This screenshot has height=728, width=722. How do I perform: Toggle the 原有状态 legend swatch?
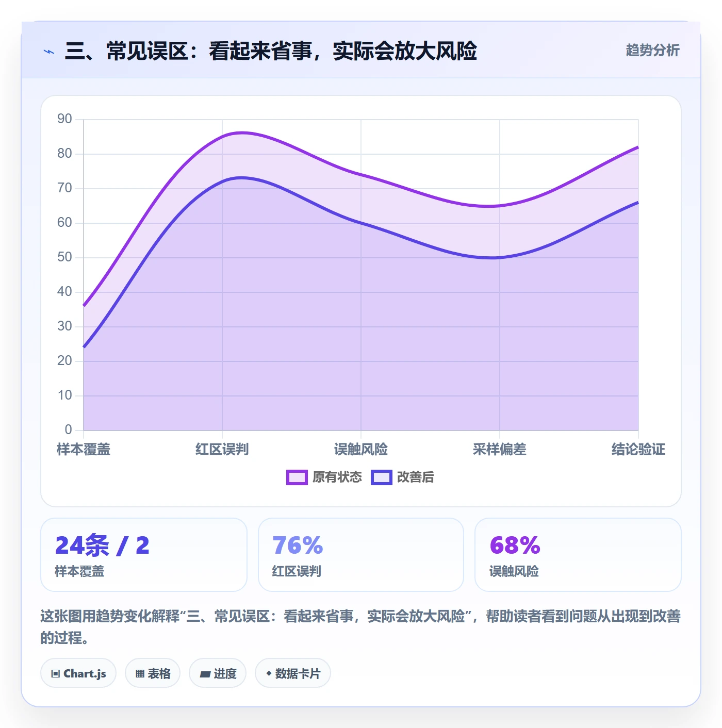pos(297,477)
